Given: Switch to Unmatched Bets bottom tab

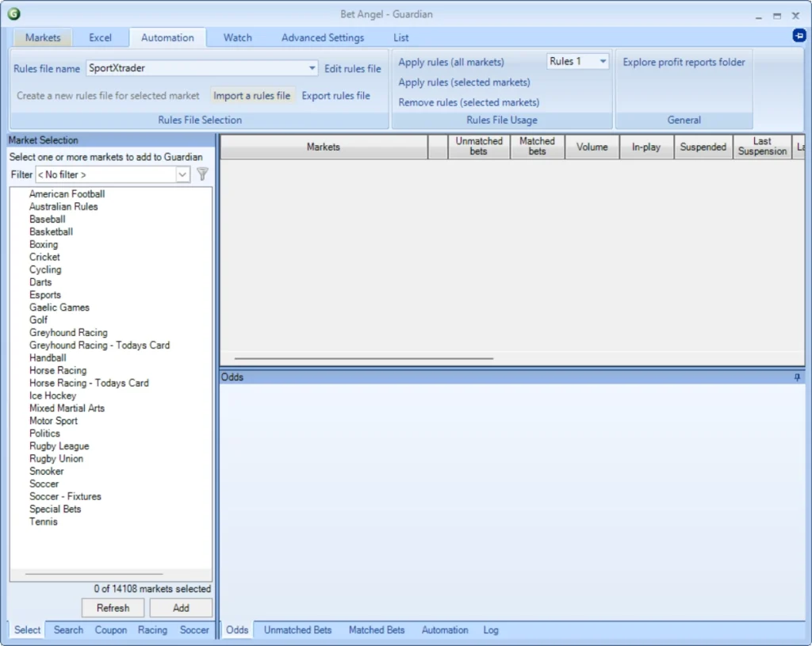Looking at the screenshot, I should click(x=298, y=630).
